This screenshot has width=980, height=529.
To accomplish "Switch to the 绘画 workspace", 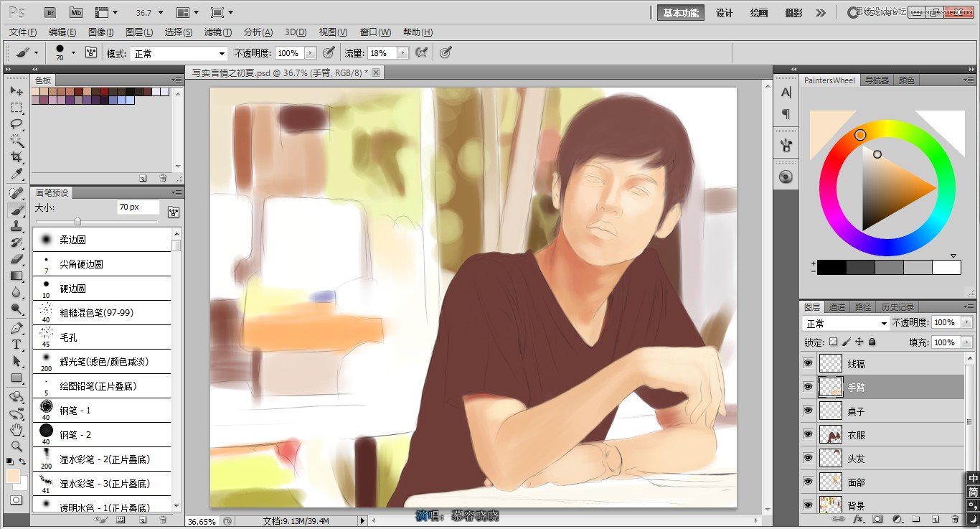I will [759, 13].
